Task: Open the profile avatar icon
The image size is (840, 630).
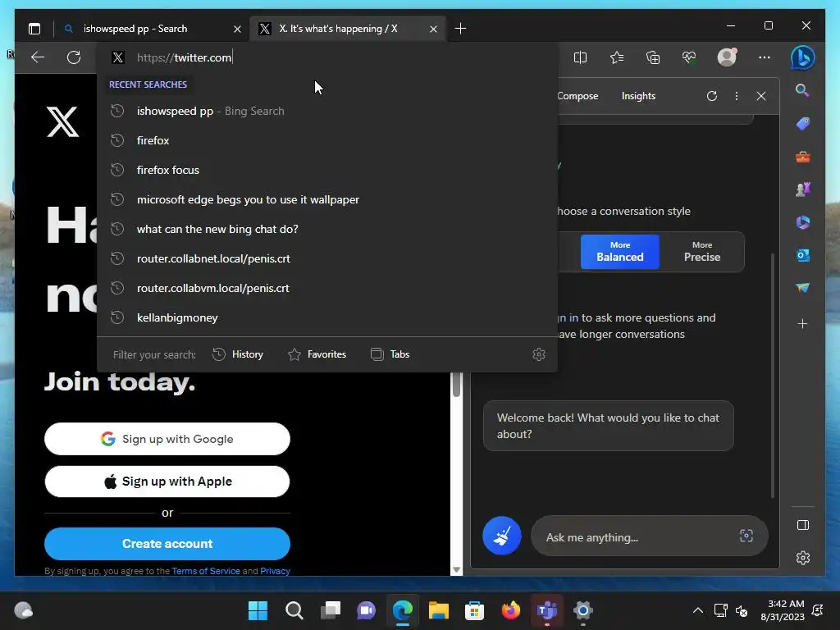Action: [727, 57]
